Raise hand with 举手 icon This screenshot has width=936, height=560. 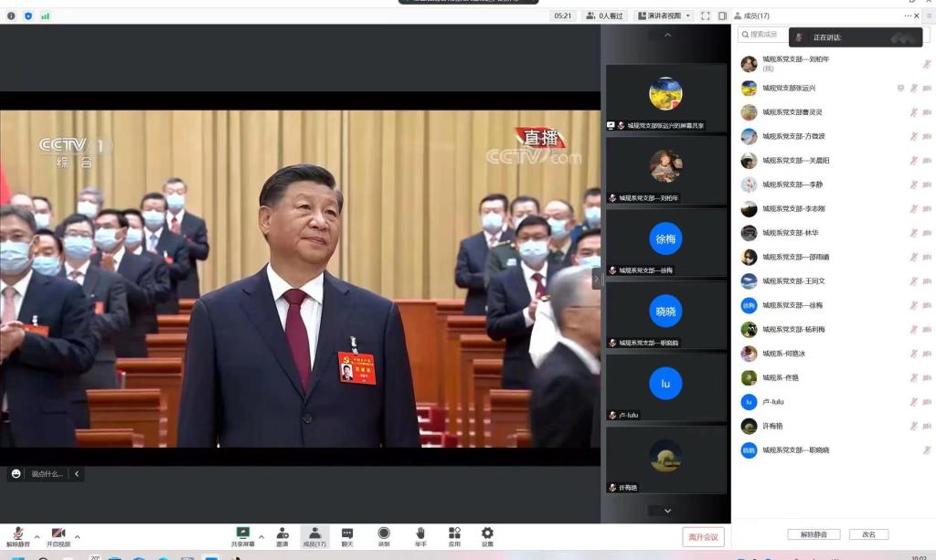[x=420, y=534]
